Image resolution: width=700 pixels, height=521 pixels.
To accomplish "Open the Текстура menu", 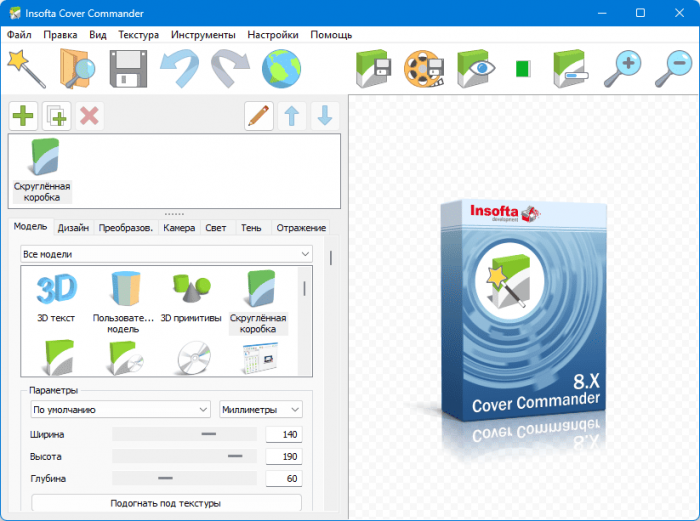I will pos(138,35).
